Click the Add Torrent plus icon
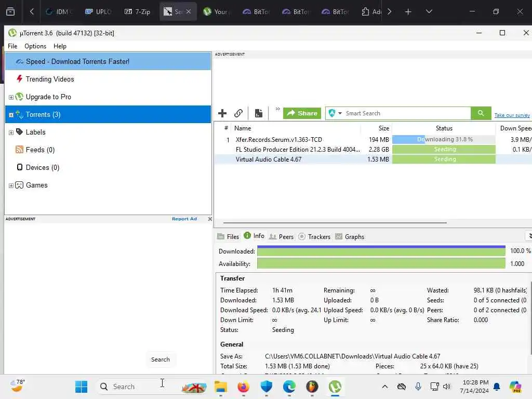The height and width of the screenshot is (399, 532). (x=222, y=113)
